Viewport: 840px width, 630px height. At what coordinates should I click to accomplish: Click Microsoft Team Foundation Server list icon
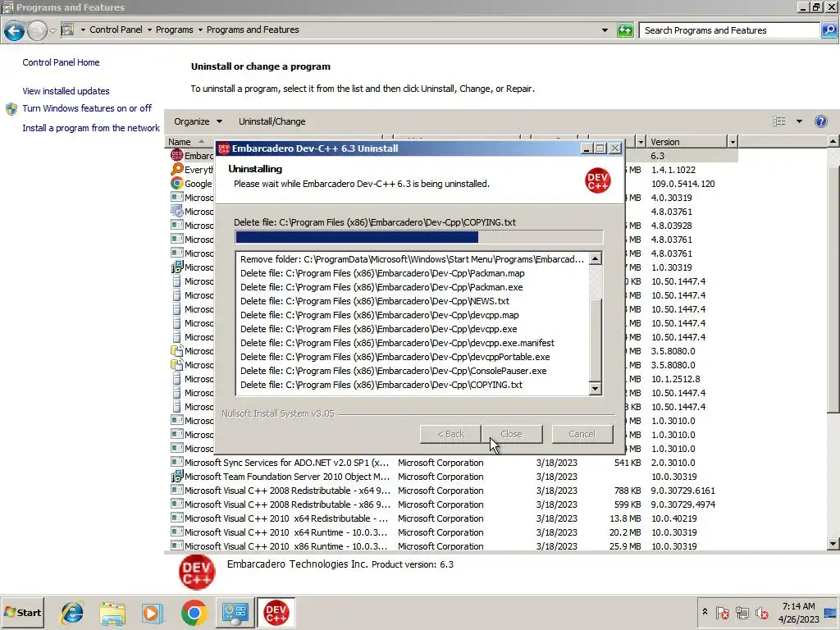[177, 477]
